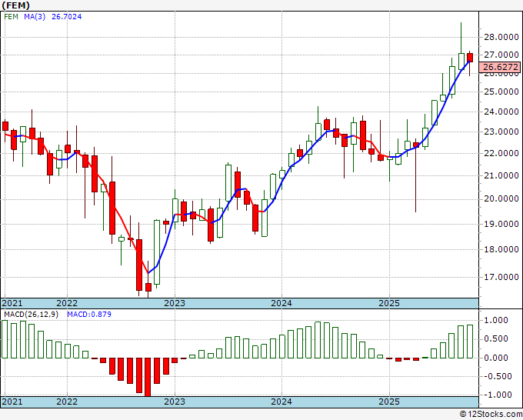The width and height of the screenshot is (523, 420).
Task: Click the 0.500 MACD axis label
Action: (495, 339)
